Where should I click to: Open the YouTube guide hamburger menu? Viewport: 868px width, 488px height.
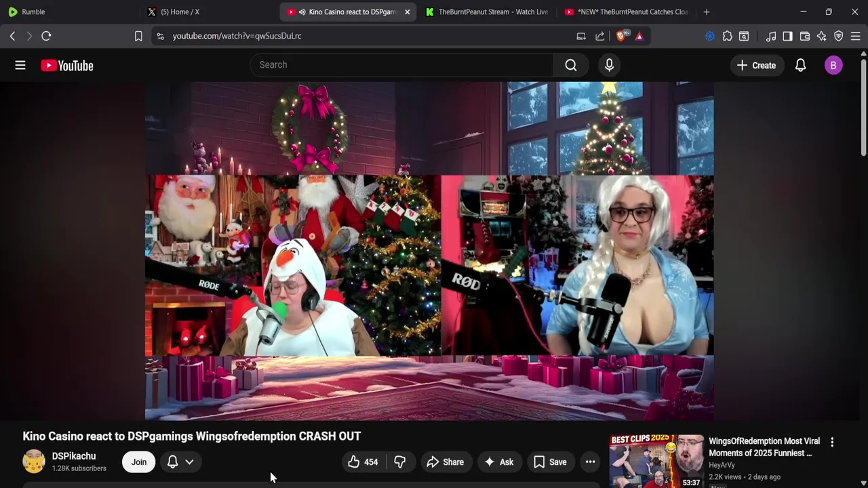click(20, 65)
